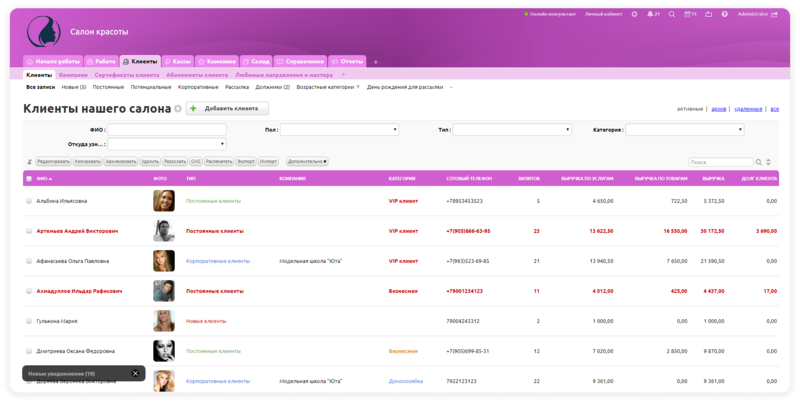The image size is (800, 404).
Task: Click the logout icon next to Administrator
Action: 775,14
